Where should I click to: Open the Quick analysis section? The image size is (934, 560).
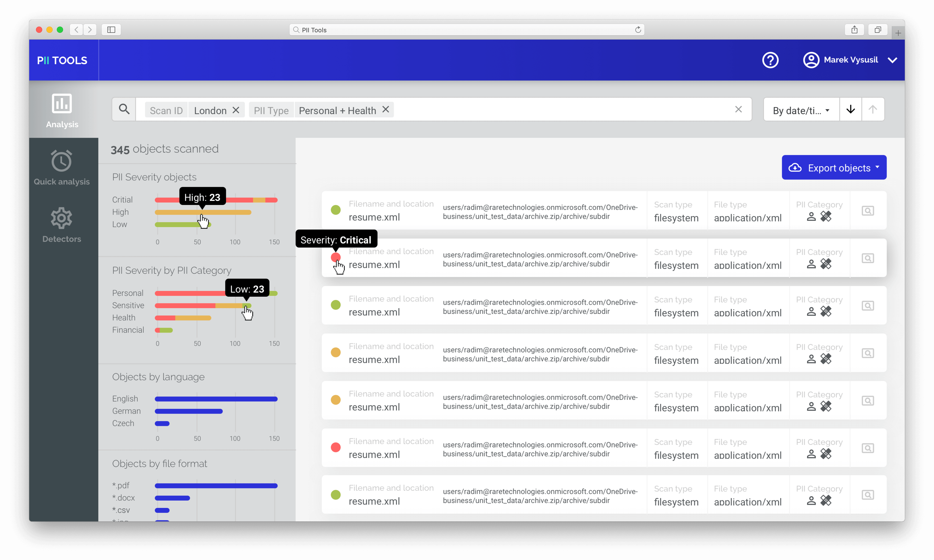[x=62, y=167]
